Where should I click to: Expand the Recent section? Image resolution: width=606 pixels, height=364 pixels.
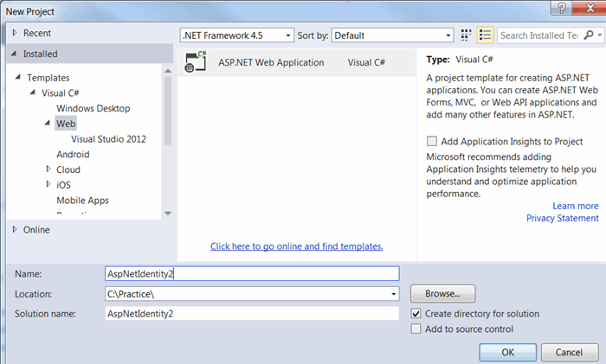pyautogui.click(x=15, y=33)
